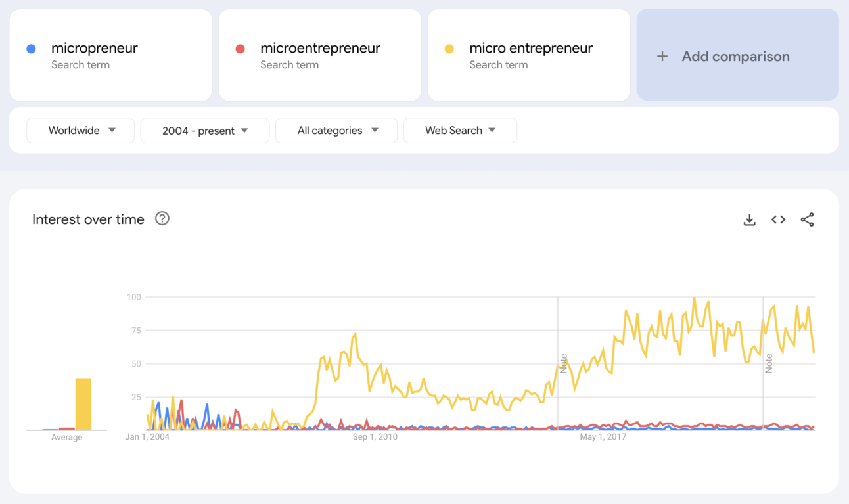The width and height of the screenshot is (849, 504).
Task: Click the embed code icon
Action: [x=778, y=220]
